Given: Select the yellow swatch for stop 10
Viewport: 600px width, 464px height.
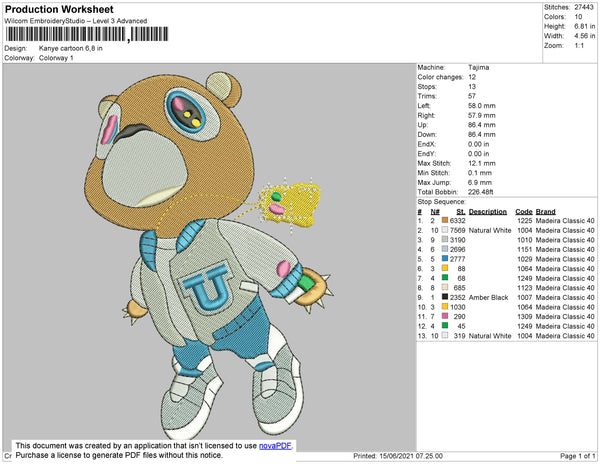Looking at the screenshot, I should [445, 306].
